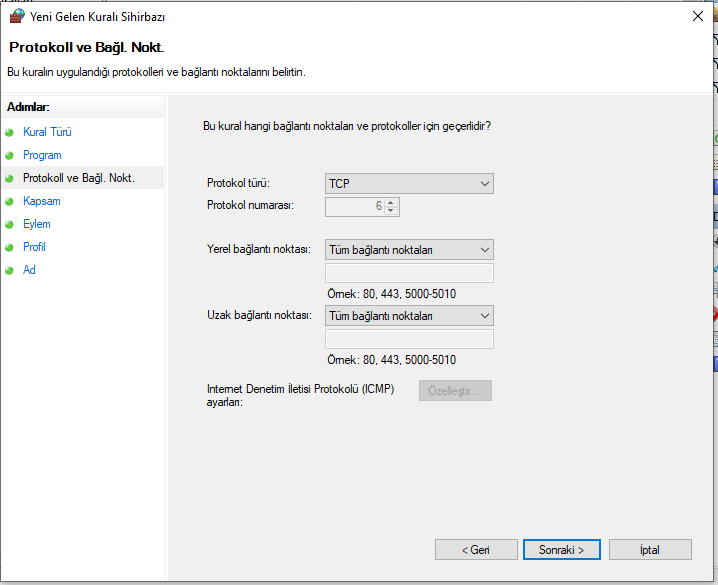This screenshot has height=585, width=718.
Task: Click the Özelleştir... ICMP button
Action: pyautogui.click(x=455, y=390)
